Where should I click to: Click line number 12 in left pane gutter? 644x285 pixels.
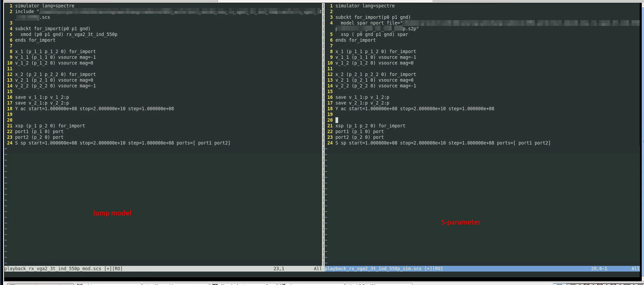coord(9,74)
